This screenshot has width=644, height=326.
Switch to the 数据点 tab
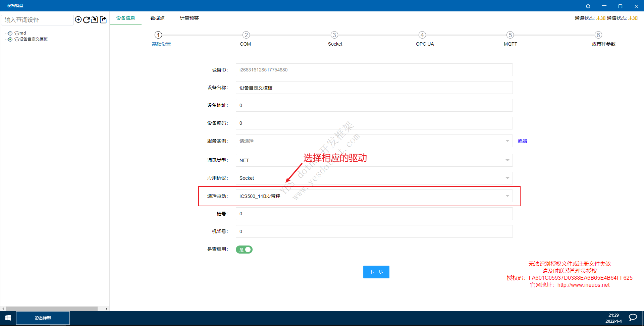(157, 18)
